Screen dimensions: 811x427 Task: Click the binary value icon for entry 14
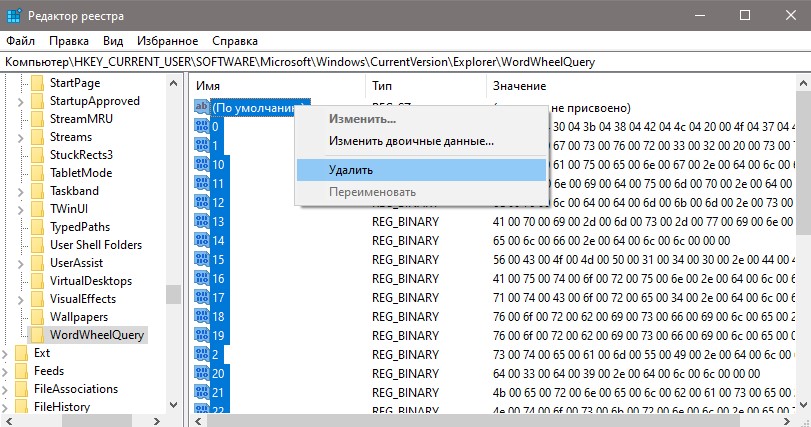pyautogui.click(x=201, y=240)
